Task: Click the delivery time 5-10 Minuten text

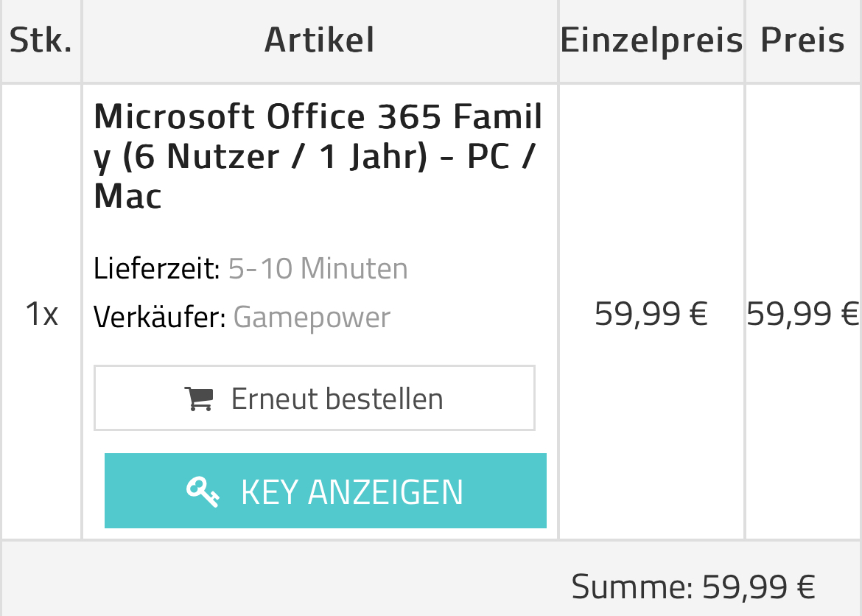Action: 318,269
